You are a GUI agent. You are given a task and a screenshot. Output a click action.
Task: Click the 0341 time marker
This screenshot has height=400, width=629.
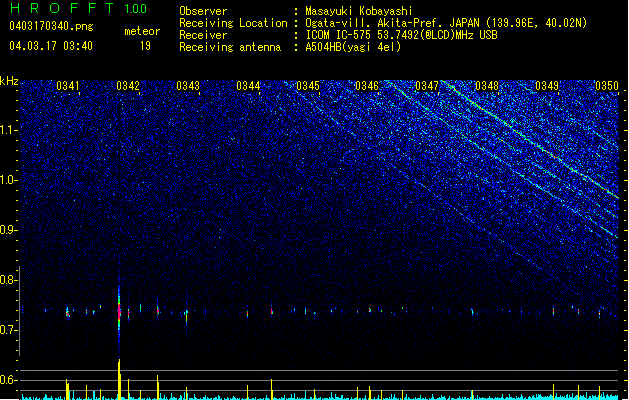click(x=68, y=86)
